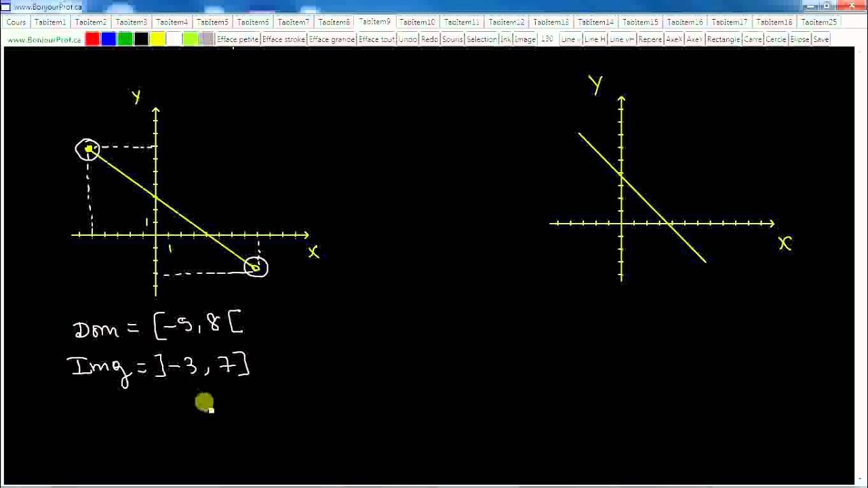Image resolution: width=868 pixels, height=488 pixels.
Task: Select the yellow pen color
Action: point(157,39)
